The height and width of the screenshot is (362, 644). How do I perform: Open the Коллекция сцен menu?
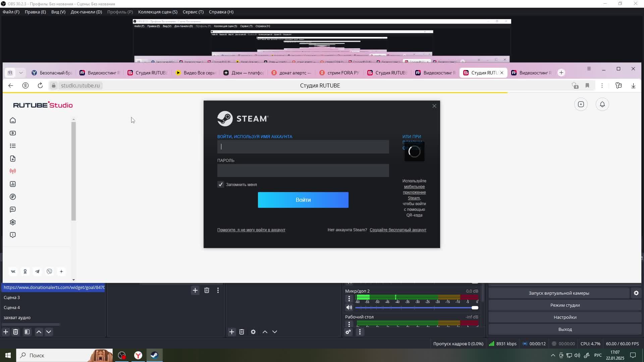(158, 12)
